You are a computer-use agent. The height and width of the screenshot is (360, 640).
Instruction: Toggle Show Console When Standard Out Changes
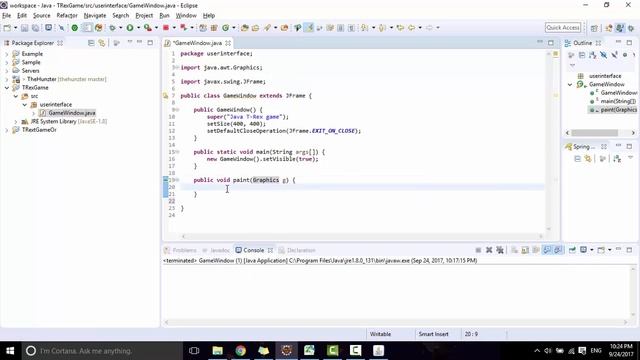pyautogui.click(x=547, y=250)
